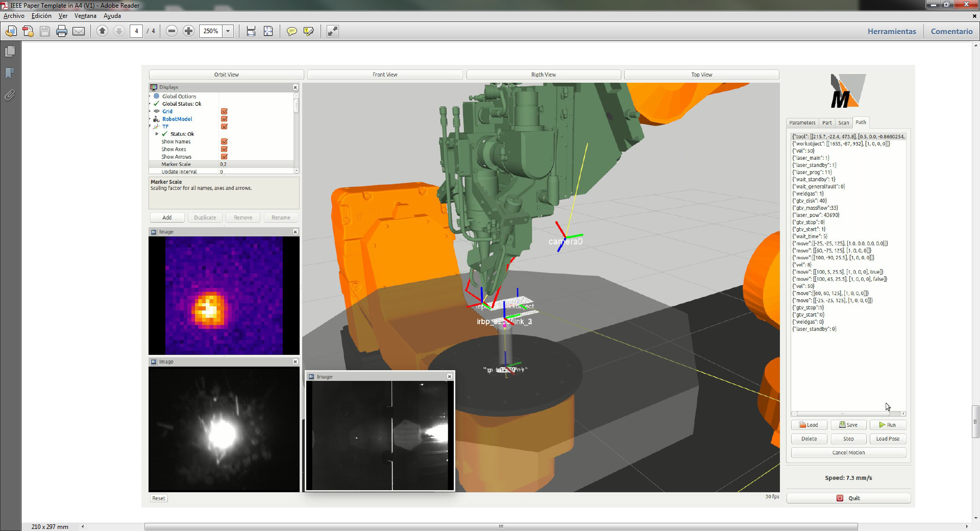Click the zoom in plus button
980x531 pixels.
188,31
